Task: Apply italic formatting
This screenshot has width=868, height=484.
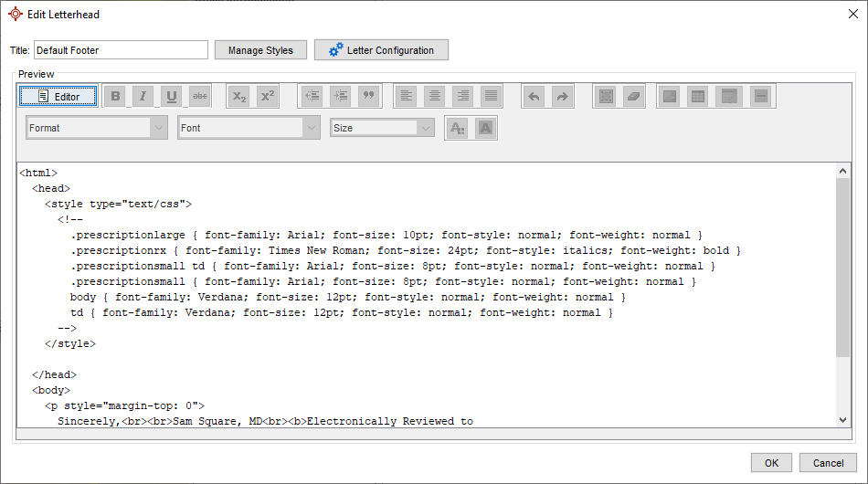Action: (x=143, y=96)
